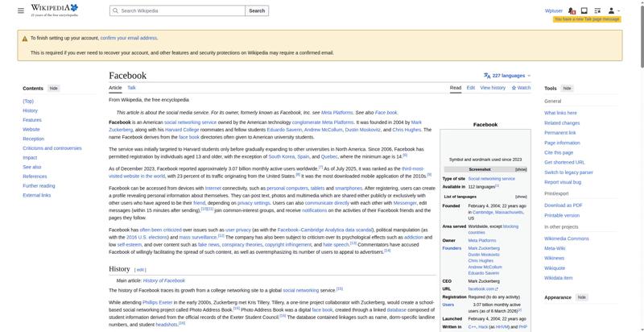Click Download as PDF
The height and width of the screenshot is (332, 644).
click(563, 205)
